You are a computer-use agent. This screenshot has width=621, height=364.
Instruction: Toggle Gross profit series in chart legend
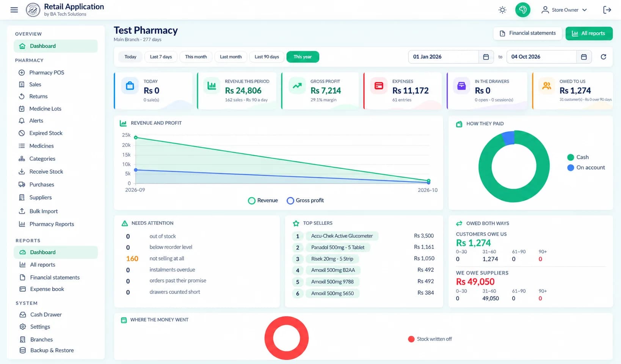coord(305,201)
